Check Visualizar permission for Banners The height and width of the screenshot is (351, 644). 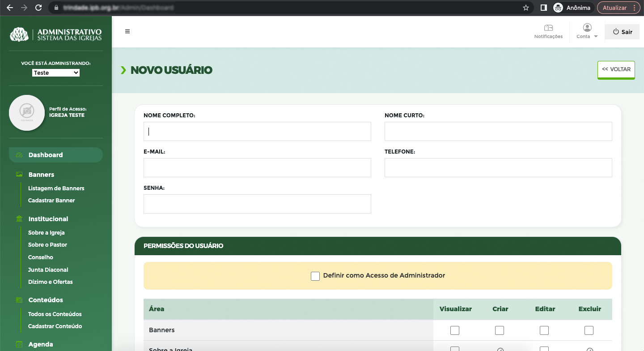(455, 330)
